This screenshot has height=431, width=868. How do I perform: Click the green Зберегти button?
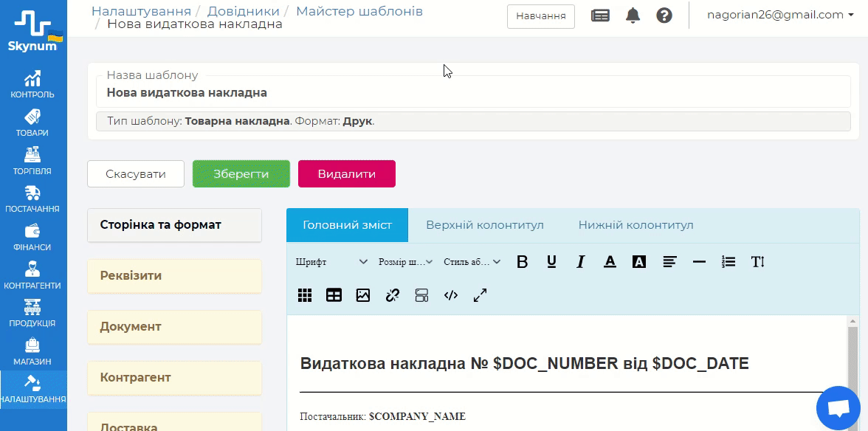(241, 173)
